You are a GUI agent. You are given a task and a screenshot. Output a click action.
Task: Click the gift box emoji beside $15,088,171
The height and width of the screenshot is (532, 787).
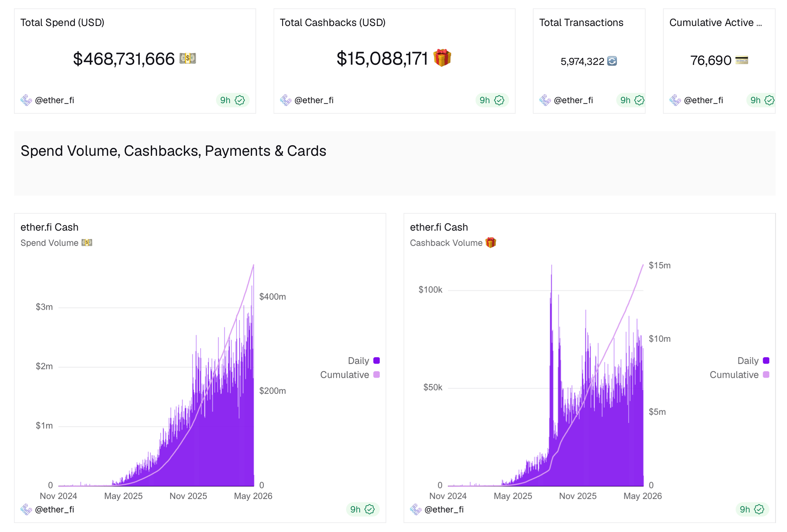click(x=442, y=58)
